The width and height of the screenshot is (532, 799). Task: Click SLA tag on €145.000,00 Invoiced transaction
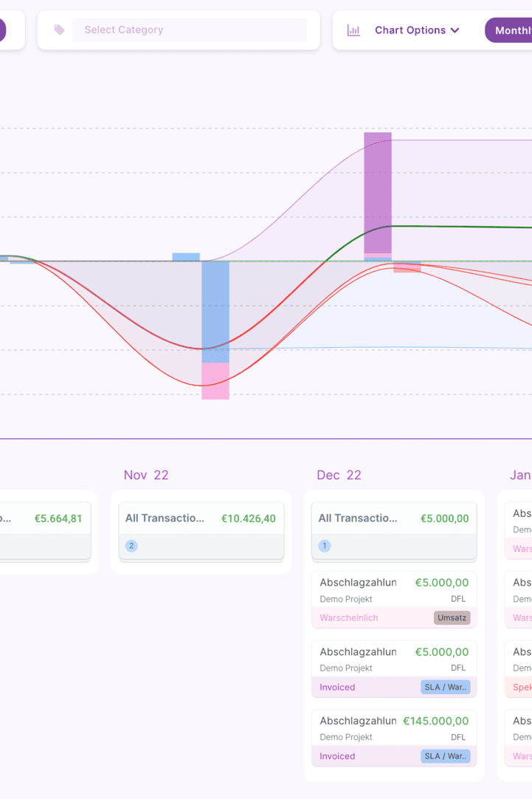pos(446,756)
